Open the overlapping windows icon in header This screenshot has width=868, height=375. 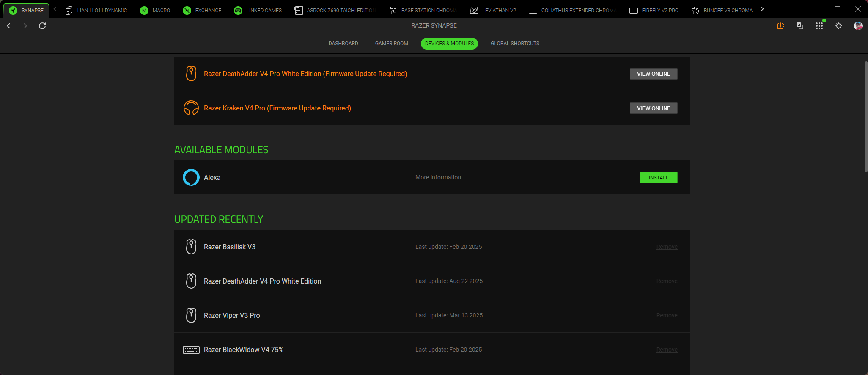(x=800, y=26)
